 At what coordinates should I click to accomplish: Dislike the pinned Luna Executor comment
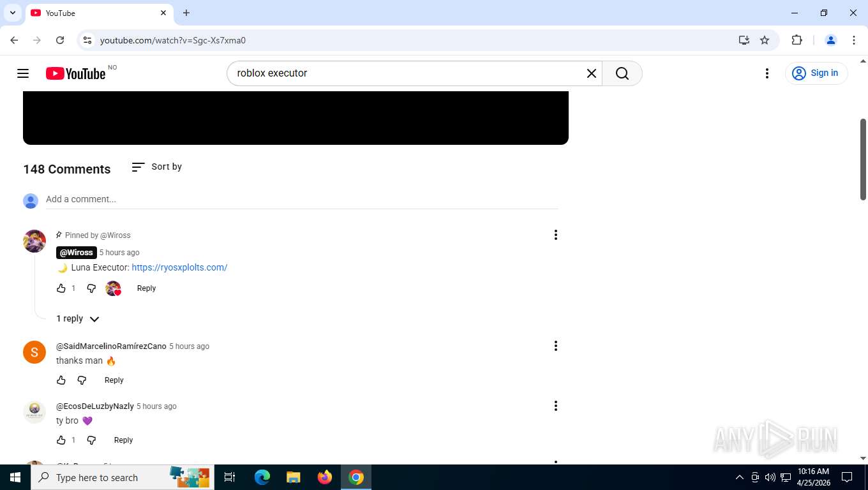[91, 288]
